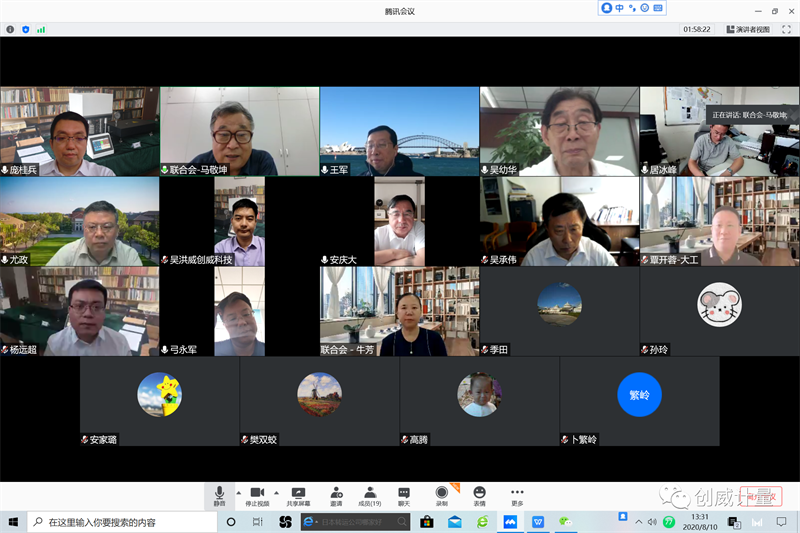The width and height of the screenshot is (800, 533).
Task: Select 联合会-马敬坤 video tile
Action: 239,131
